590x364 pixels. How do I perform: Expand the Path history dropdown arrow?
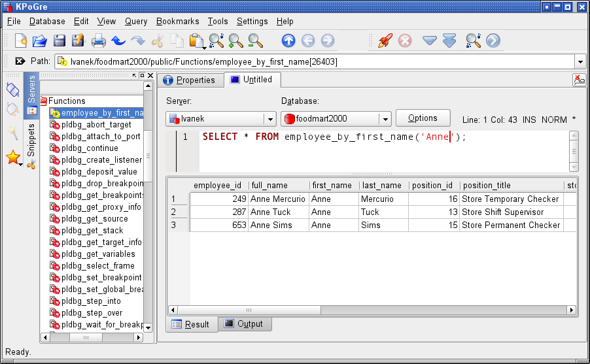click(580, 61)
